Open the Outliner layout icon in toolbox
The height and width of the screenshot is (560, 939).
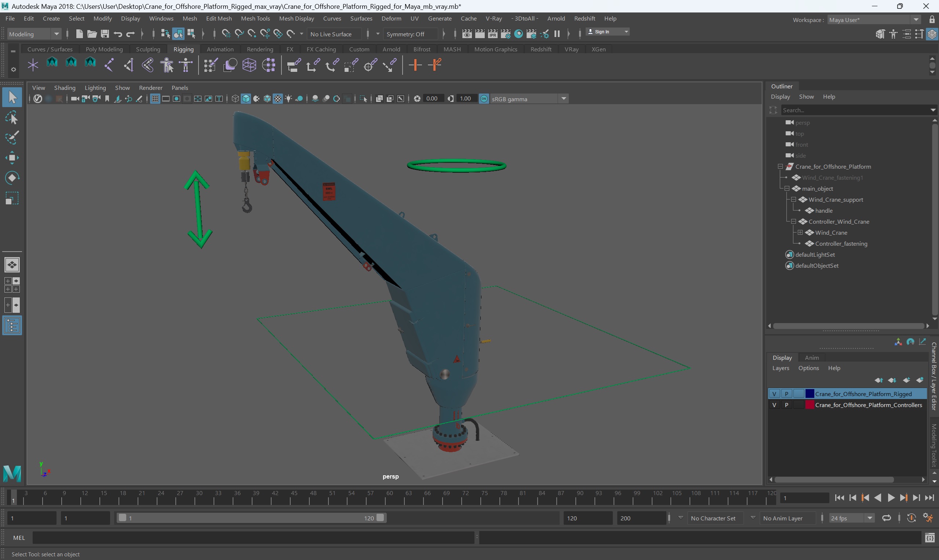tap(12, 326)
